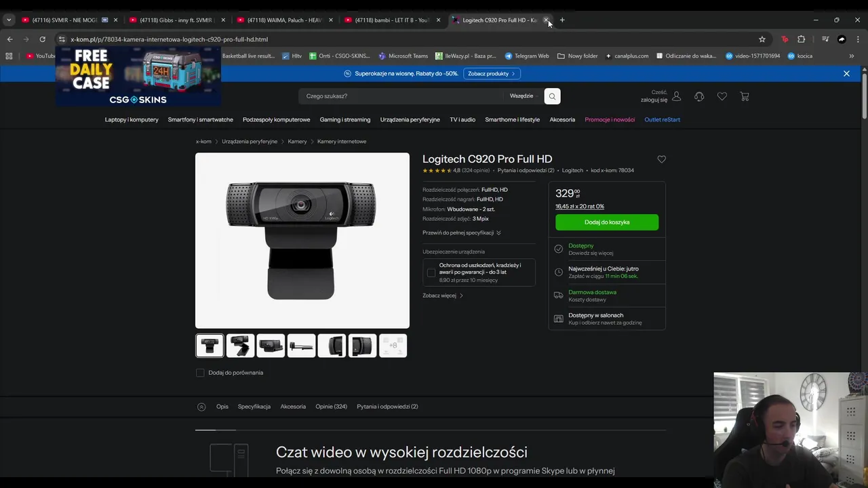Reload the page
The height and width of the screenshot is (488, 868).
point(42,39)
